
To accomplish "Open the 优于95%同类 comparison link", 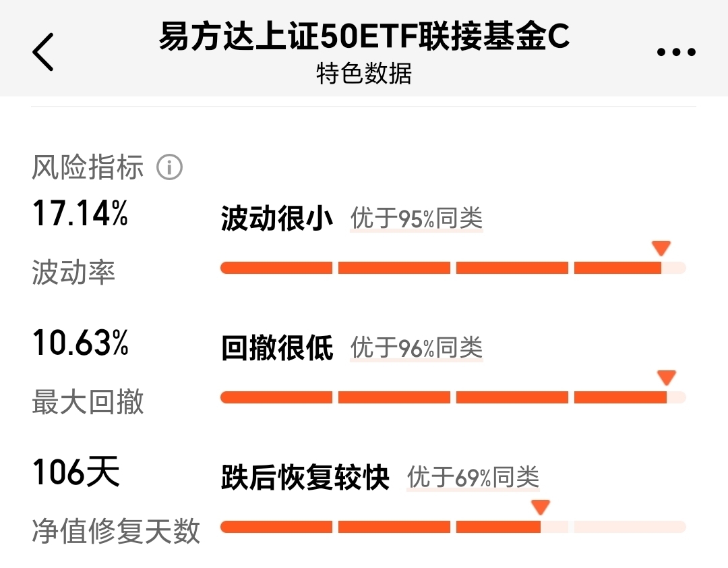I will point(416,219).
